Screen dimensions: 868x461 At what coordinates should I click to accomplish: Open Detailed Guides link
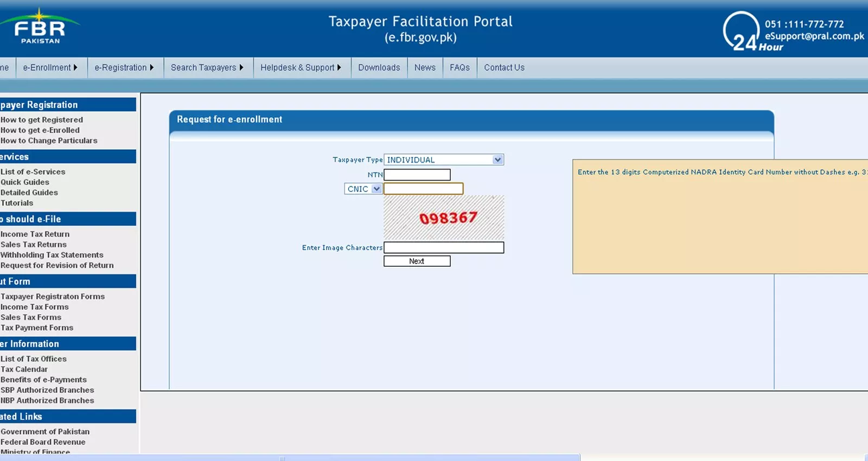coord(29,193)
